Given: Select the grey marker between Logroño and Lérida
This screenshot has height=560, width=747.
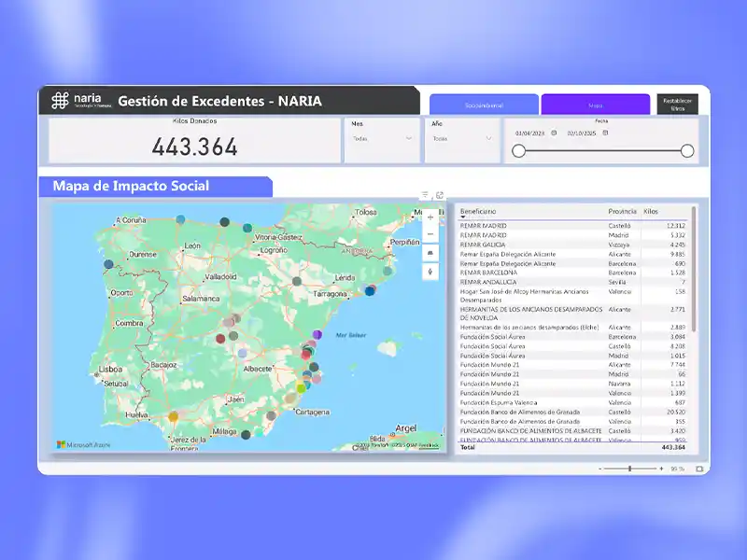Looking at the screenshot, I should coord(297,282).
